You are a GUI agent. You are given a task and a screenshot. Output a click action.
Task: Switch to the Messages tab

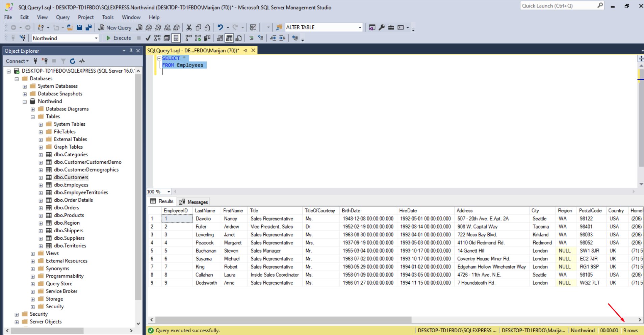tap(194, 202)
